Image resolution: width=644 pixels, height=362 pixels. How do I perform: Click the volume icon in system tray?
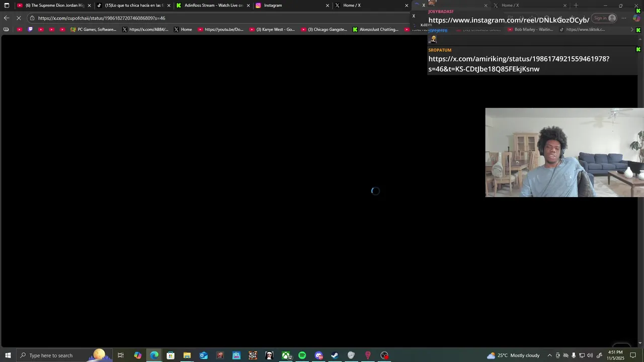[x=590, y=355]
